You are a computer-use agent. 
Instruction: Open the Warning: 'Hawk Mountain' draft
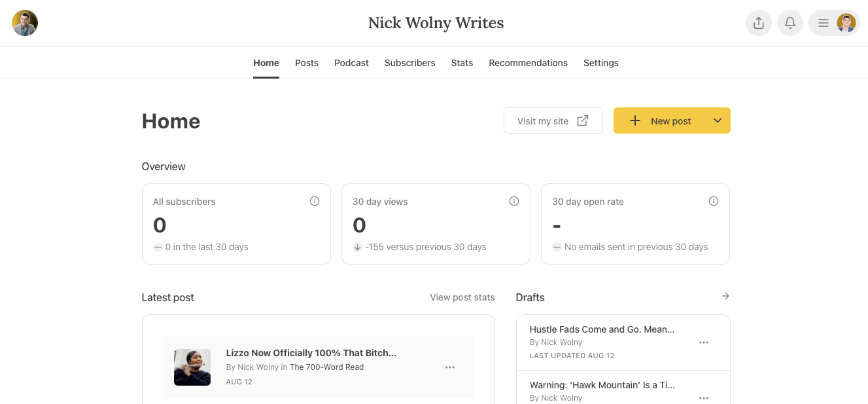pyautogui.click(x=602, y=385)
